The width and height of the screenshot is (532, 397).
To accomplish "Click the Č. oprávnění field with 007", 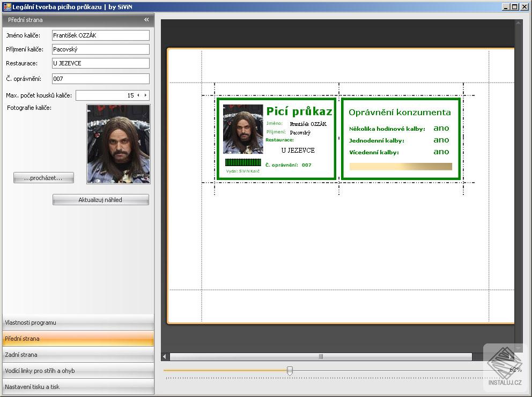I will click(x=101, y=79).
